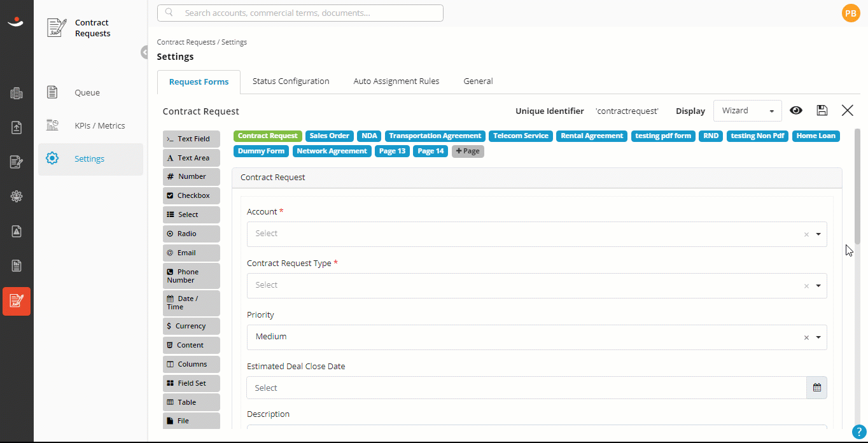Add an Email element
The width and height of the screenshot is (868, 443).
[x=192, y=253]
